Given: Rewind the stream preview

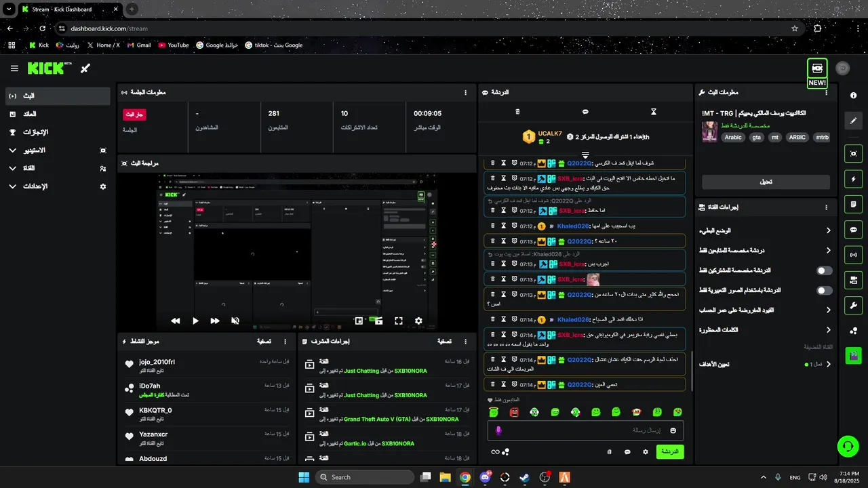Looking at the screenshot, I should [x=176, y=321].
